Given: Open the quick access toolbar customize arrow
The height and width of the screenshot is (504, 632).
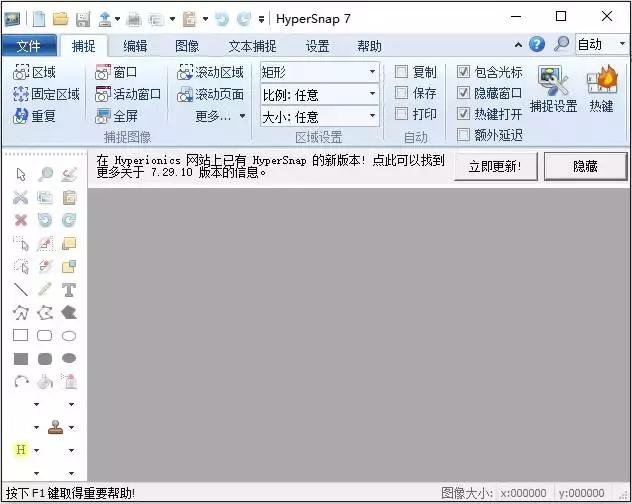Looking at the screenshot, I should (261, 19).
